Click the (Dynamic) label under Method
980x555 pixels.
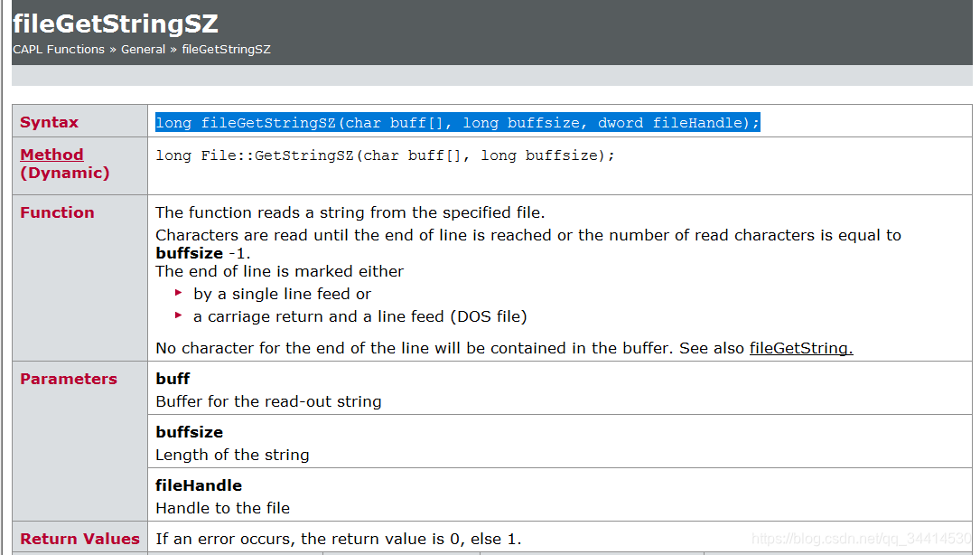(x=65, y=173)
